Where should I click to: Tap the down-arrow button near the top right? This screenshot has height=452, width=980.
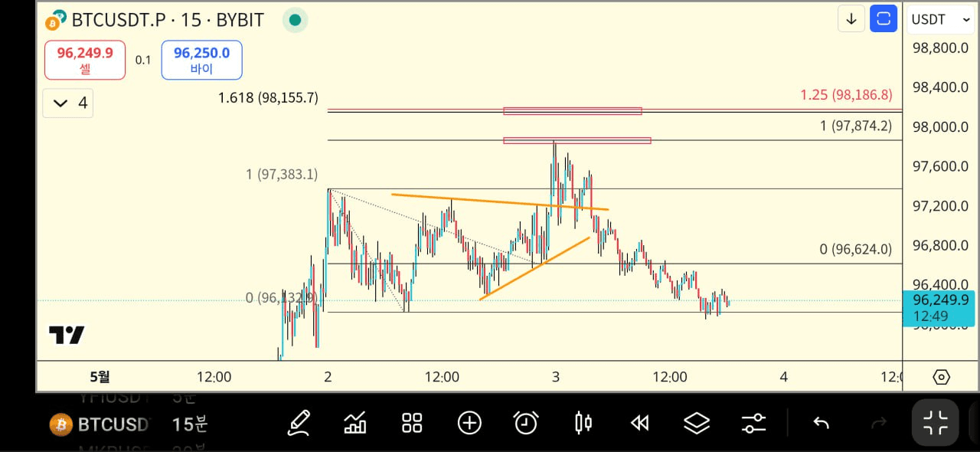851,19
